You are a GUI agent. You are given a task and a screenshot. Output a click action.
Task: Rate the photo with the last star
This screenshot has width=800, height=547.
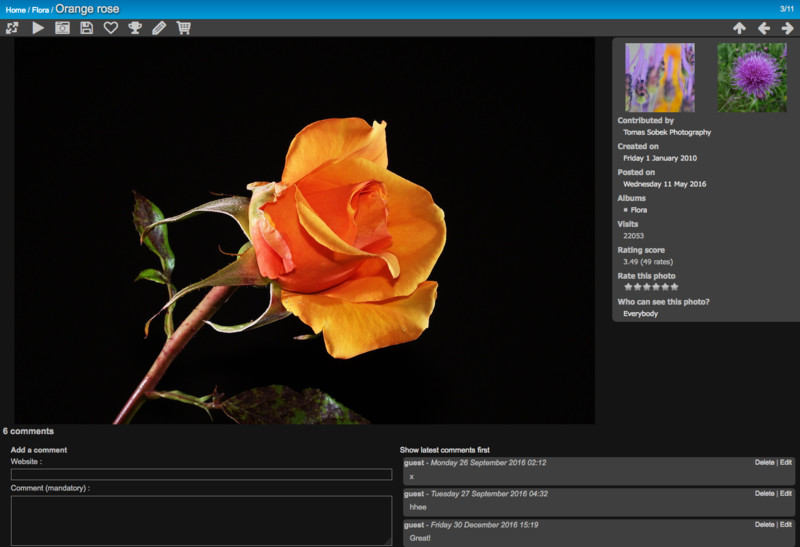(674, 287)
